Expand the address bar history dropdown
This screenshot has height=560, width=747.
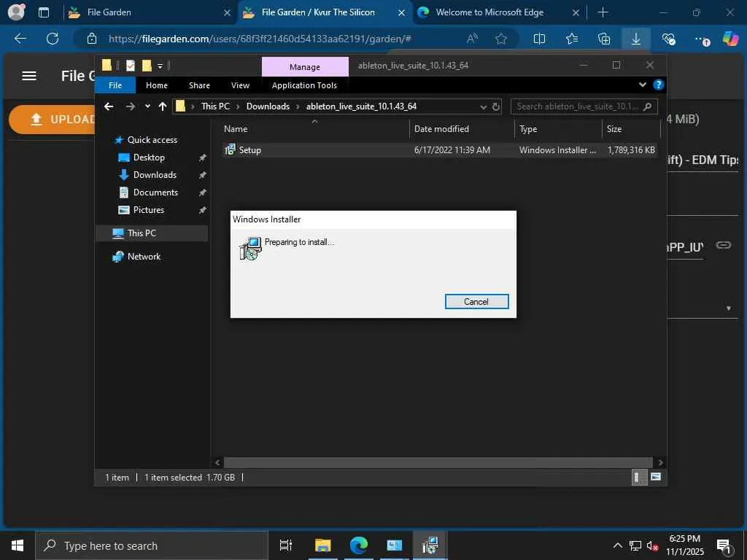click(x=483, y=106)
